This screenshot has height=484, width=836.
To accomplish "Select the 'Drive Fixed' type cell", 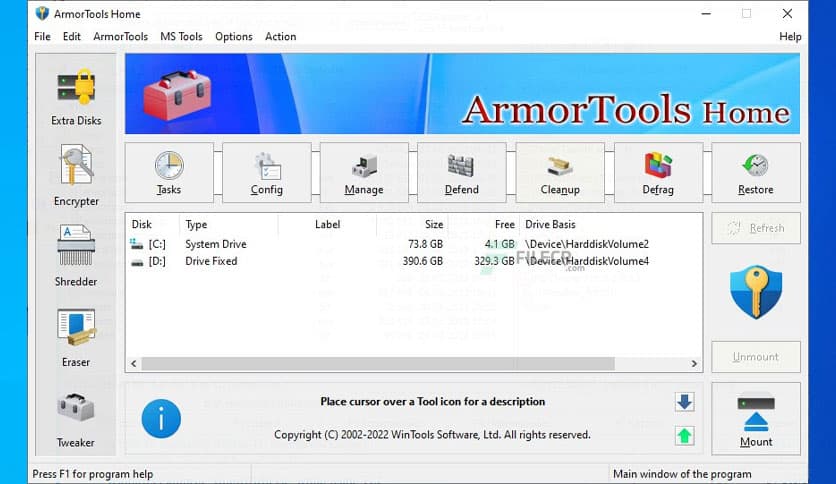I will [211, 261].
